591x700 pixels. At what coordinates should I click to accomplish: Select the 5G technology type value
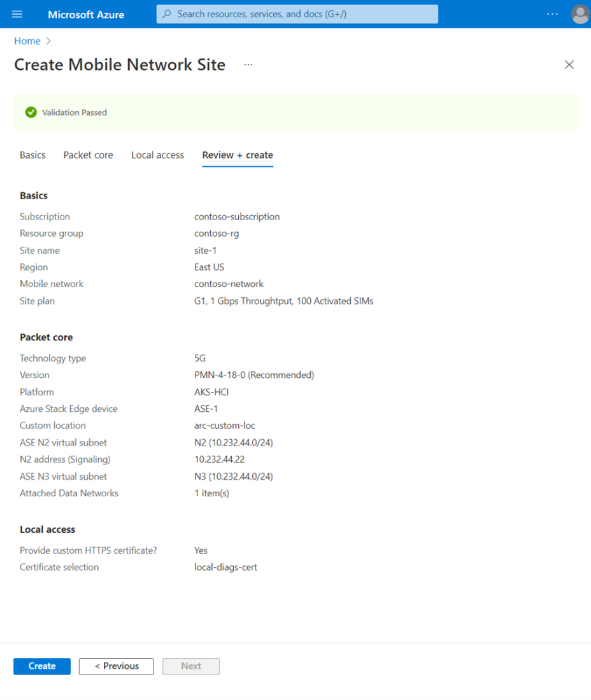(200, 358)
